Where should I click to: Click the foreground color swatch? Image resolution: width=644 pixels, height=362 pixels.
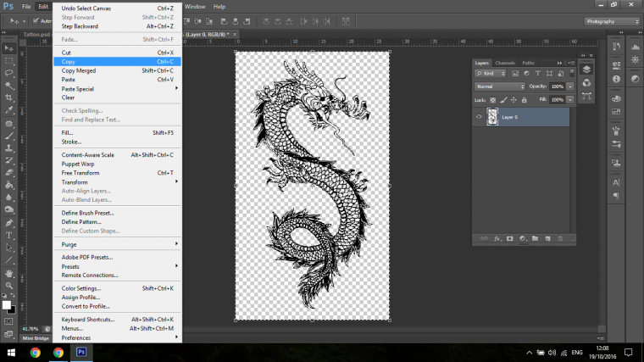click(6, 305)
